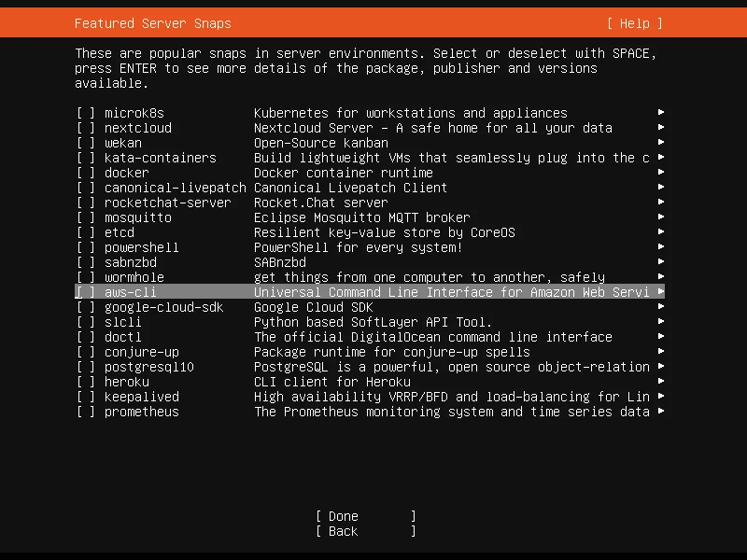Click the "Google Cloud SDK" description text

click(314, 307)
